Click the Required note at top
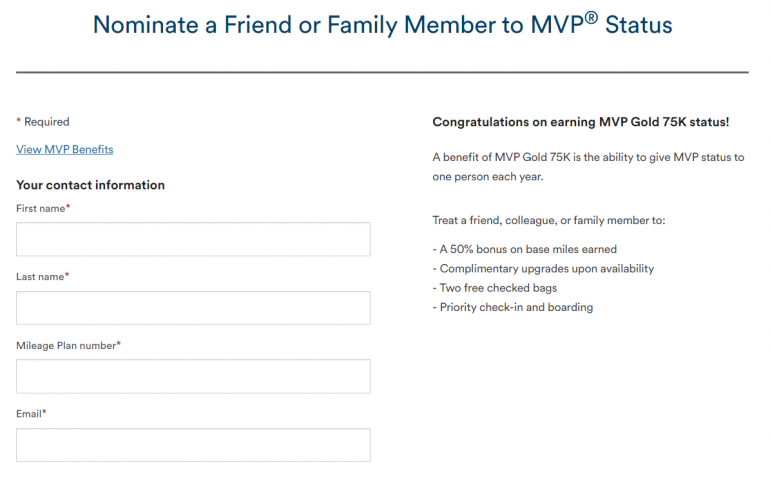The width and height of the screenshot is (770, 481). pyautogui.click(x=43, y=122)
